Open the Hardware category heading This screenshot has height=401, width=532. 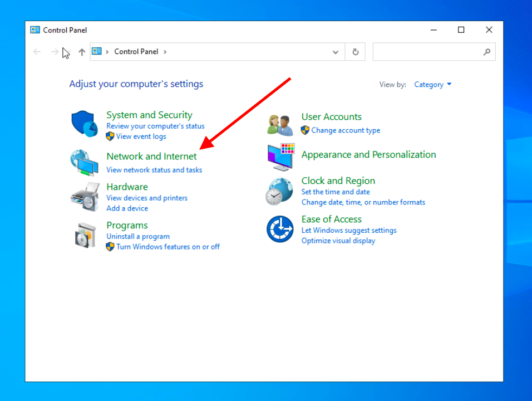(127, 187)
